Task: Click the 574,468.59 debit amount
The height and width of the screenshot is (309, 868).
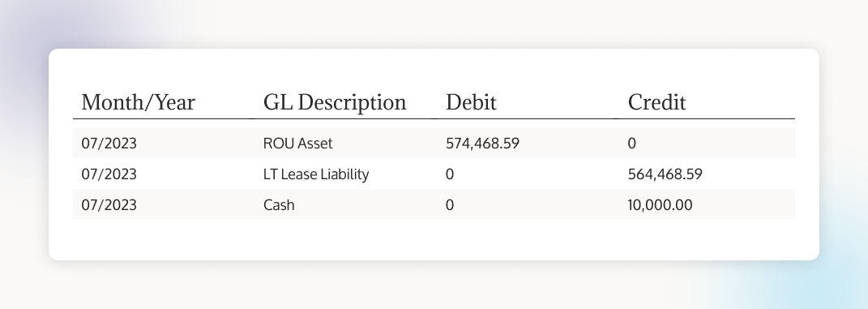Action: tap(483, 144)
